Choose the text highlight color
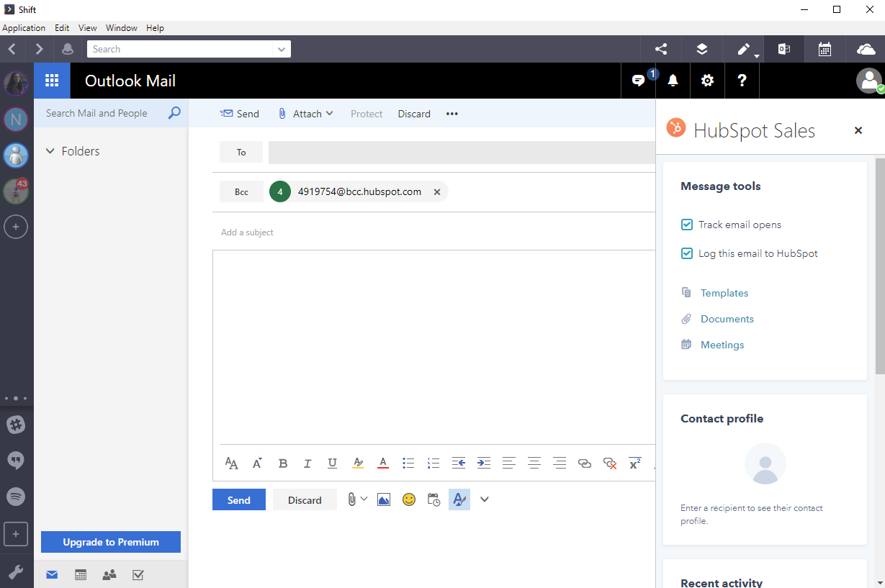 pyautogui.click(x=358, y=463)
